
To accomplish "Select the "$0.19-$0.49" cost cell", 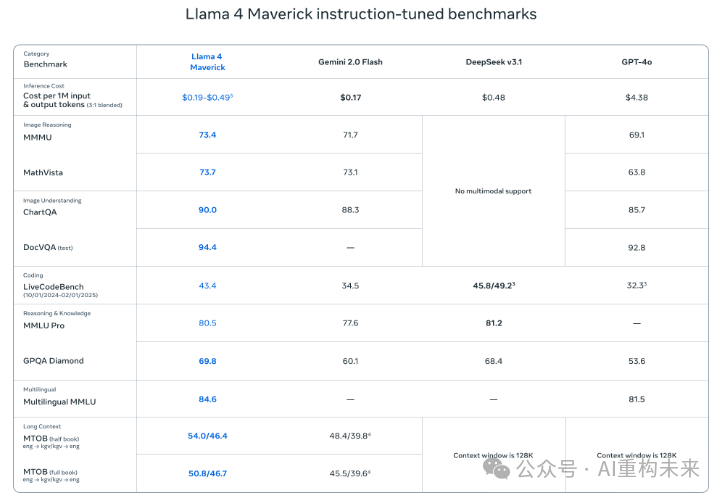I will coord(207,97).
